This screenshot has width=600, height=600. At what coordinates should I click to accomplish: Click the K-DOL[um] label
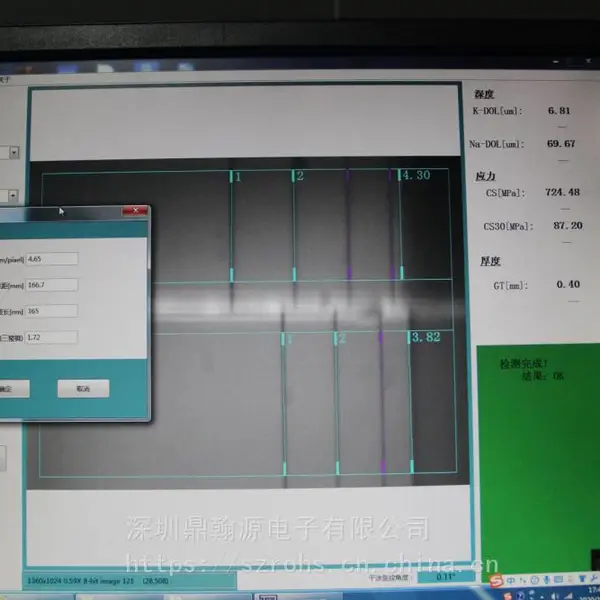coord(497,111)
